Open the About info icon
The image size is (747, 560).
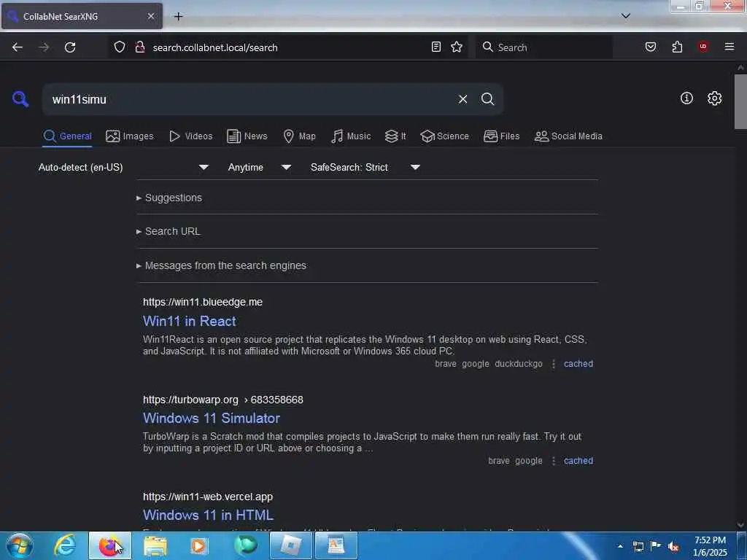tap(686, 98)
